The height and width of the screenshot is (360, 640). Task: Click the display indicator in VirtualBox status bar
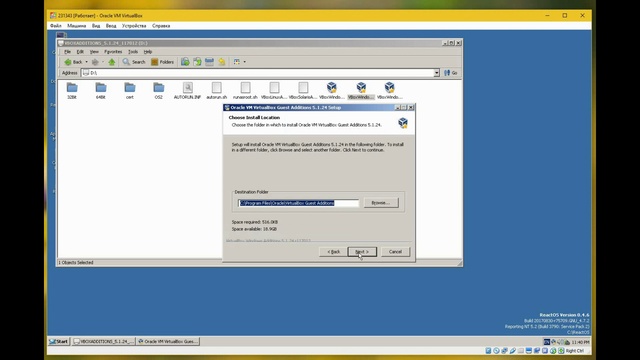[529, 351]
